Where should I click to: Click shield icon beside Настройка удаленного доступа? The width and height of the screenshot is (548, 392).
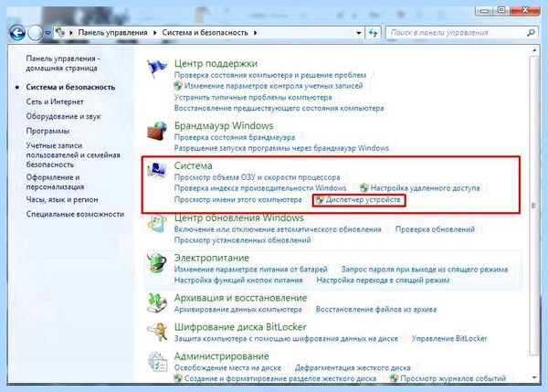(x=364, y=188)
